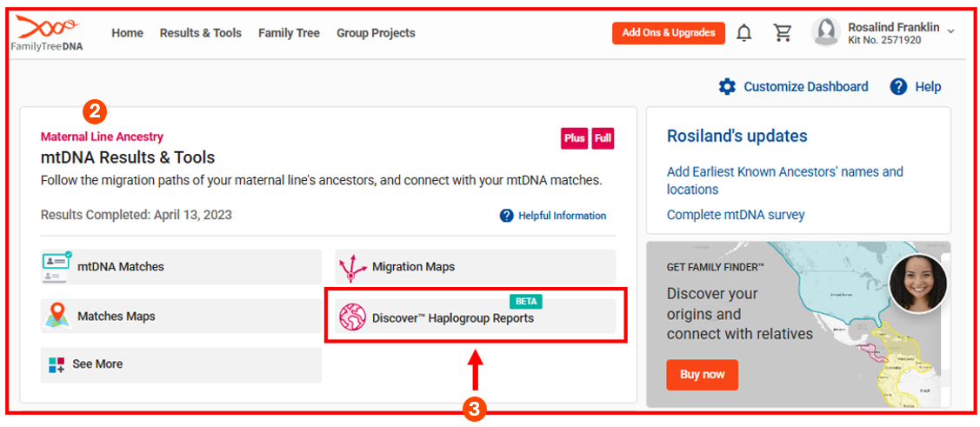Open Discover Haplogroup Reports

coord(476,317)
